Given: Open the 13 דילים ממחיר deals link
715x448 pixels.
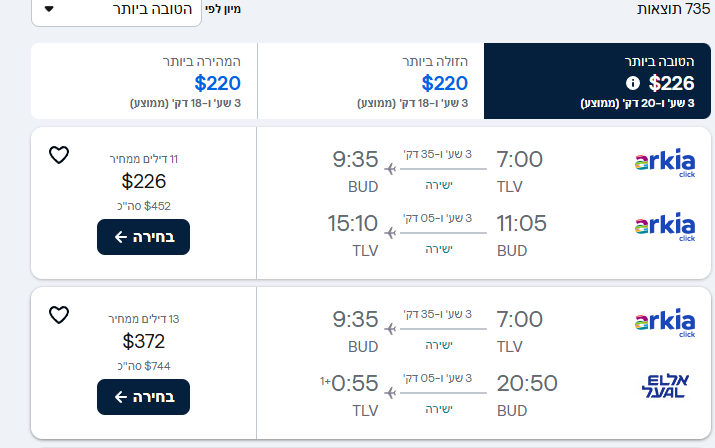Looking at the screenshot, I should click(143, 319).
